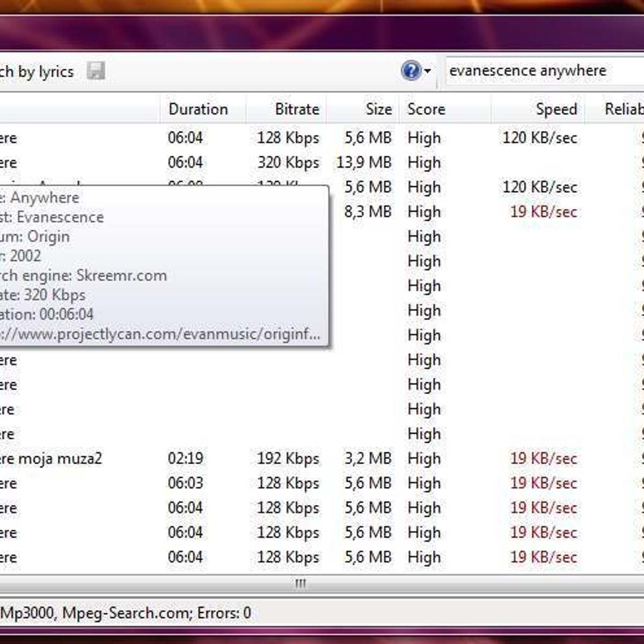Click the Speed column header
The width and height of the screenshot is (644, 644).
pyautogui.click(x=556, y=109)
